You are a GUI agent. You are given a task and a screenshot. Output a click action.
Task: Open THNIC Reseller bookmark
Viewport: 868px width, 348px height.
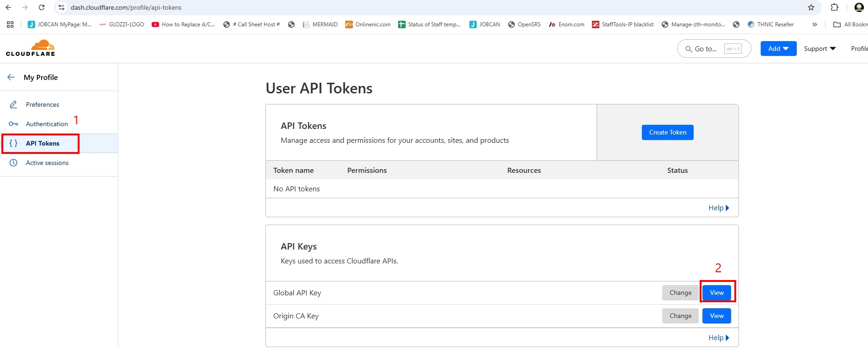coord(770,24)
